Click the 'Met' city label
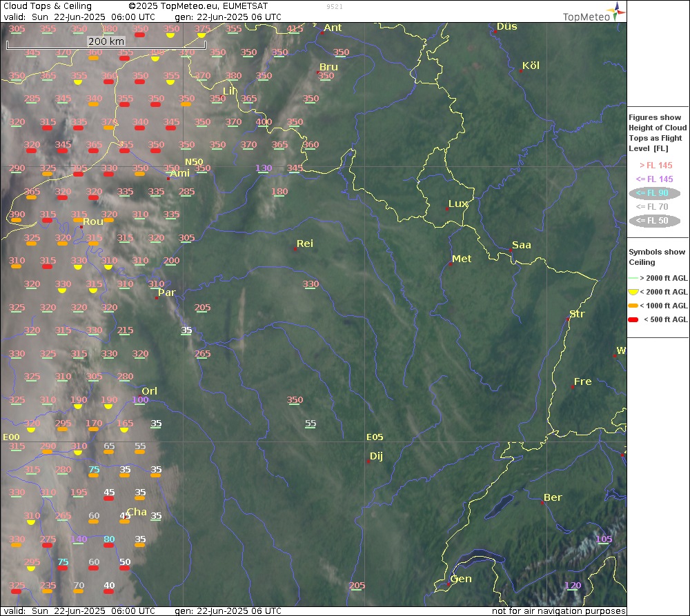690x616 pixels. [462, 259]
